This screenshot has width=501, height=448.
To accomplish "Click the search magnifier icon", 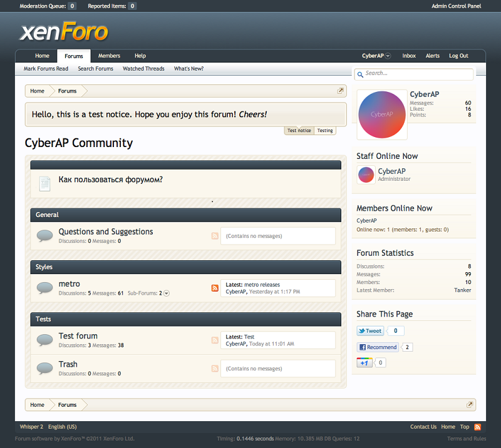I will pos(360,74).
